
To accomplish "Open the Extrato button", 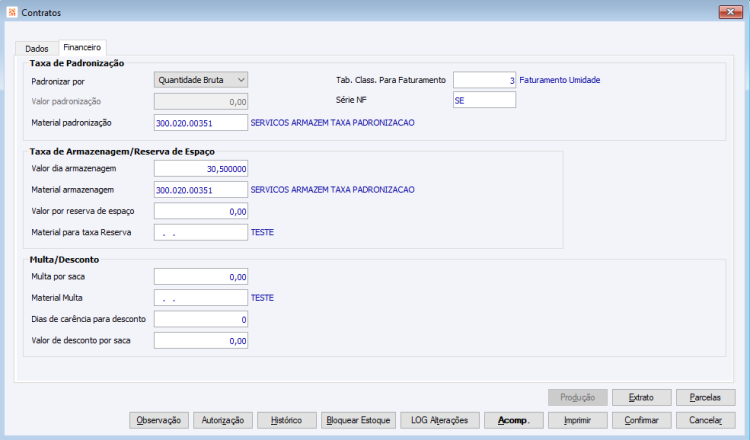I will pos(641,397).
